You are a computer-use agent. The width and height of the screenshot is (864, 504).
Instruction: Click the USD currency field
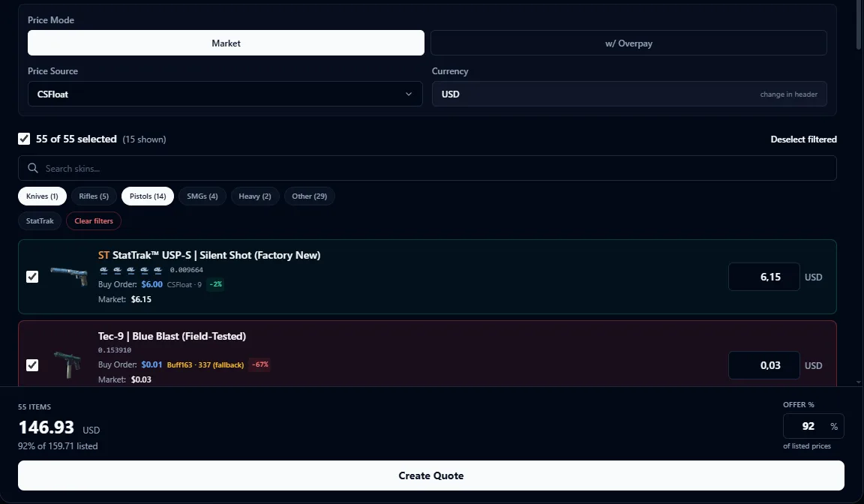point(628,94)
